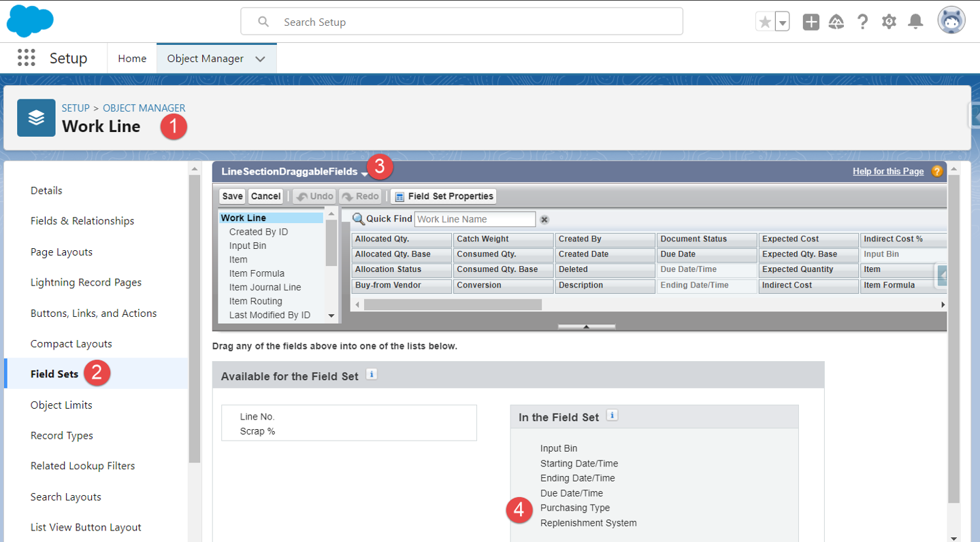This screenshot has width=980, height=542.
Task: Open the Help for this Page link
Action: (888, 171)
